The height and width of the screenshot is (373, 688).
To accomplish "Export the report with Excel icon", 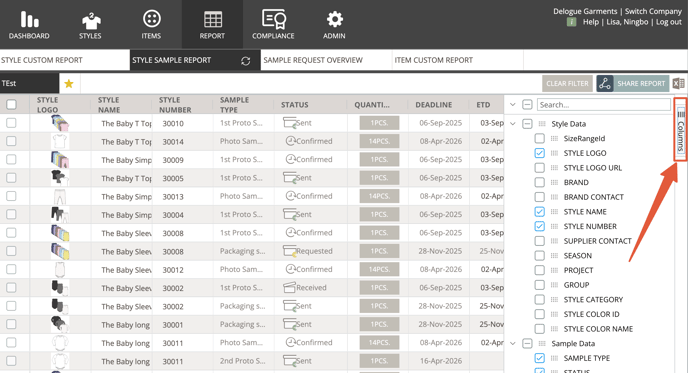I will [678, 83].
